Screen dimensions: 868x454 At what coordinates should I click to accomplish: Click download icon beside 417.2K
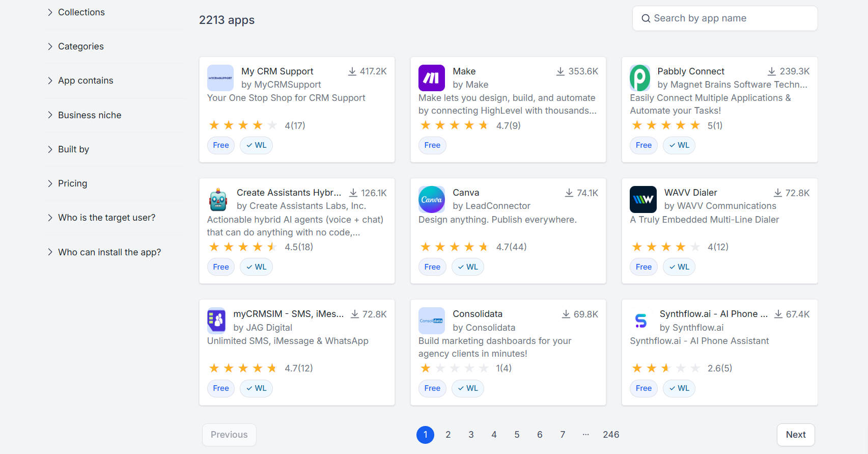[352, 71]
